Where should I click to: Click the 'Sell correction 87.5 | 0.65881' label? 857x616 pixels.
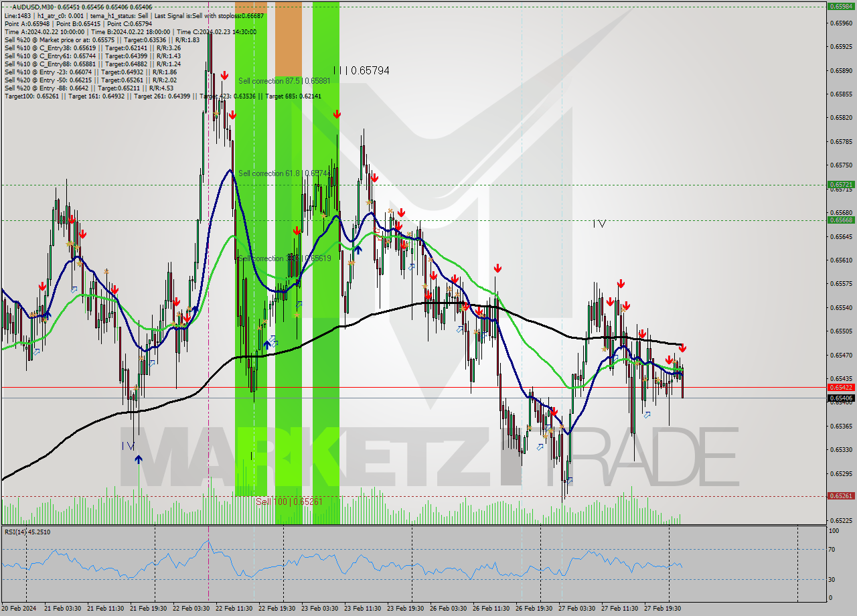[285, 81]
